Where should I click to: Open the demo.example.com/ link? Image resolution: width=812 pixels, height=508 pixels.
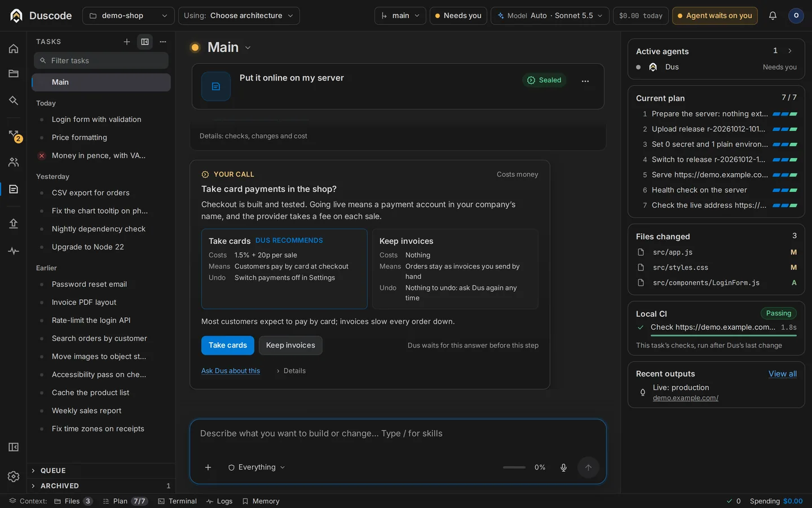coord(686,398)
